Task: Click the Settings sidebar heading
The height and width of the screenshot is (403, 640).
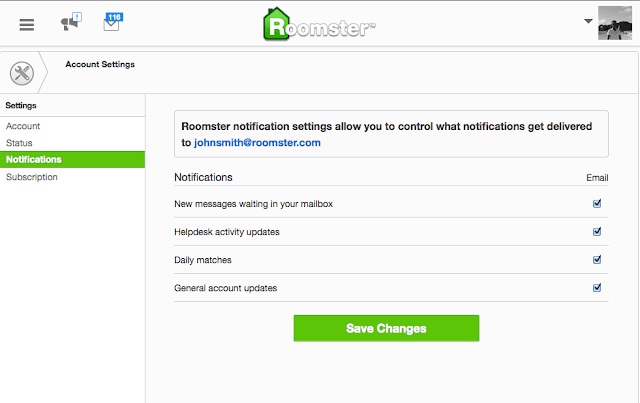Action: 21,105
